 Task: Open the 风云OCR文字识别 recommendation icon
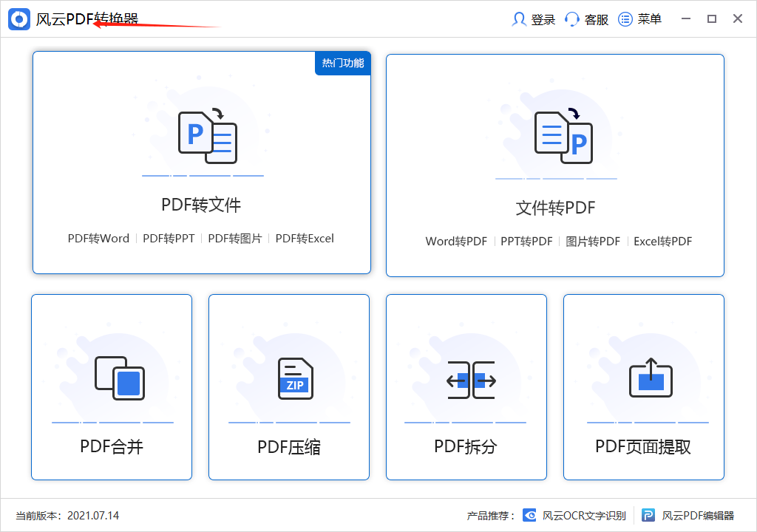coord(529,515)
